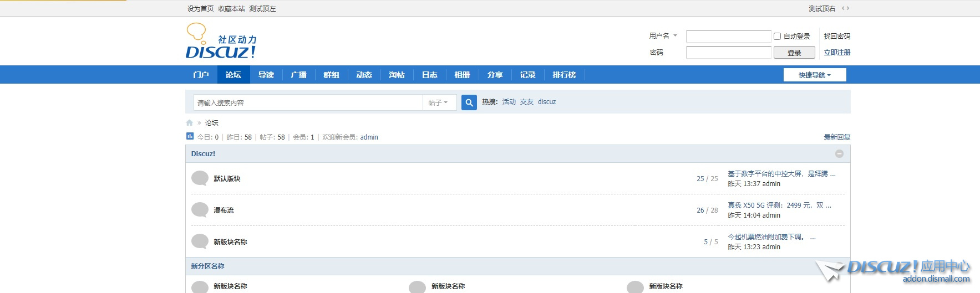Click the 测试顶左 link
The image size is (980, 293).
click(262, 9)
